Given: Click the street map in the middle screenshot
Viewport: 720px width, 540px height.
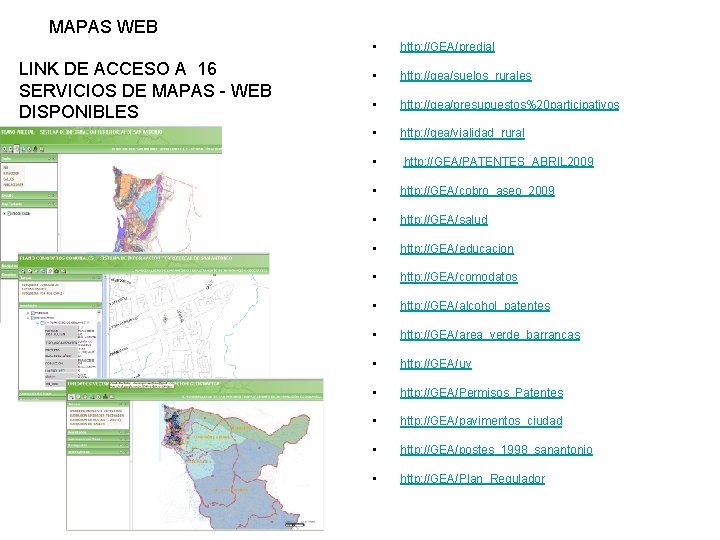Looking at the screenshot, I should pos(187,326).
